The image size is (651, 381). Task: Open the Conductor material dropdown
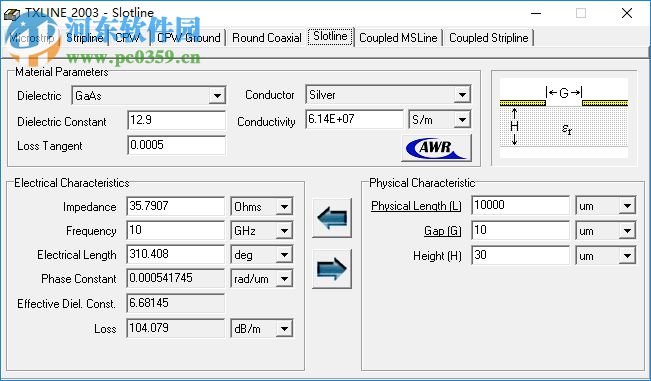(x=462, y=95)
